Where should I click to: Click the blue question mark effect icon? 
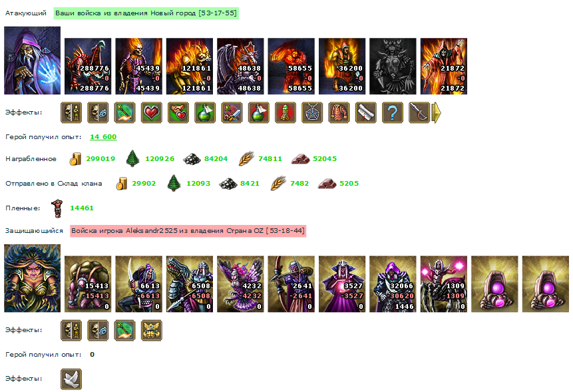click(x=392, y=112)
